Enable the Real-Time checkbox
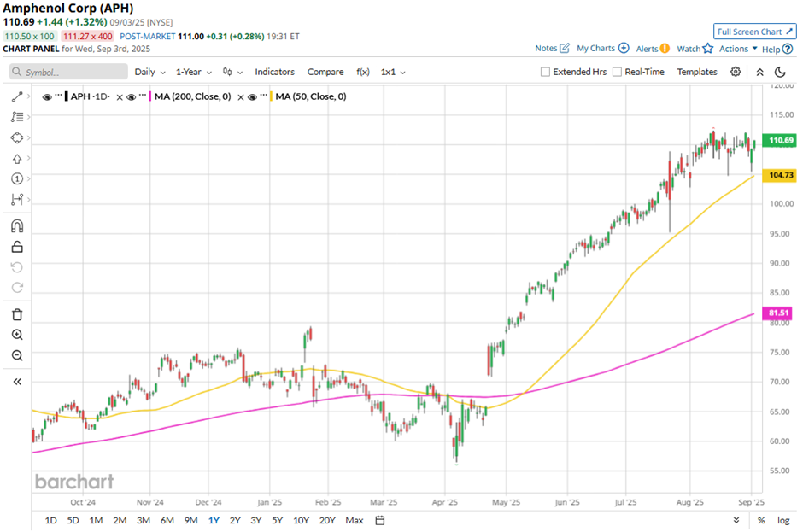803x532 pixels. coord(617,73)
